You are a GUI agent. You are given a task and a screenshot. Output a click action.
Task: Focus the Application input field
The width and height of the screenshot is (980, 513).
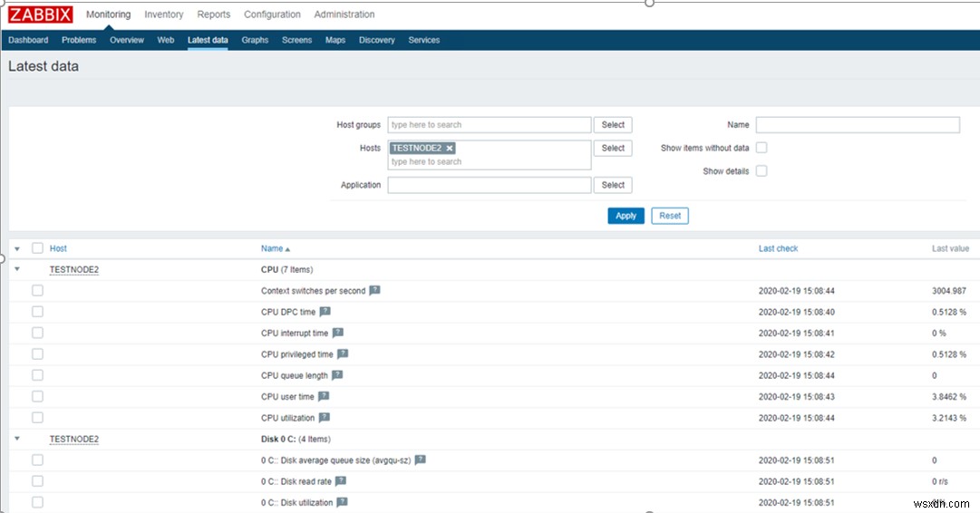490,185
